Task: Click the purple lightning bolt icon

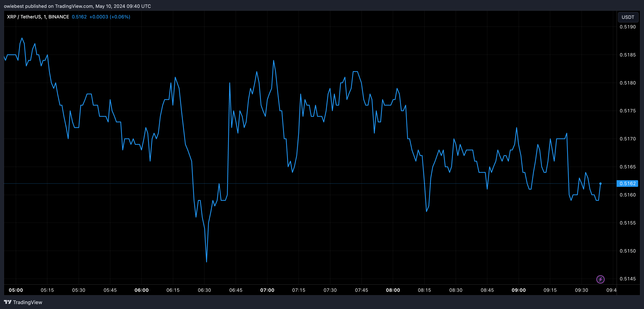Action: point(600,279)
